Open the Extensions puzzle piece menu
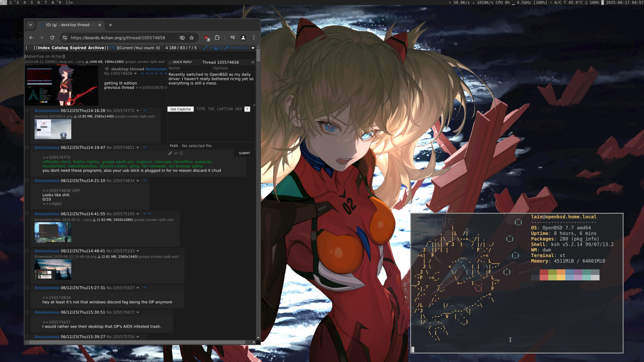This screenshot has width=644, height=362. point(217,38)
